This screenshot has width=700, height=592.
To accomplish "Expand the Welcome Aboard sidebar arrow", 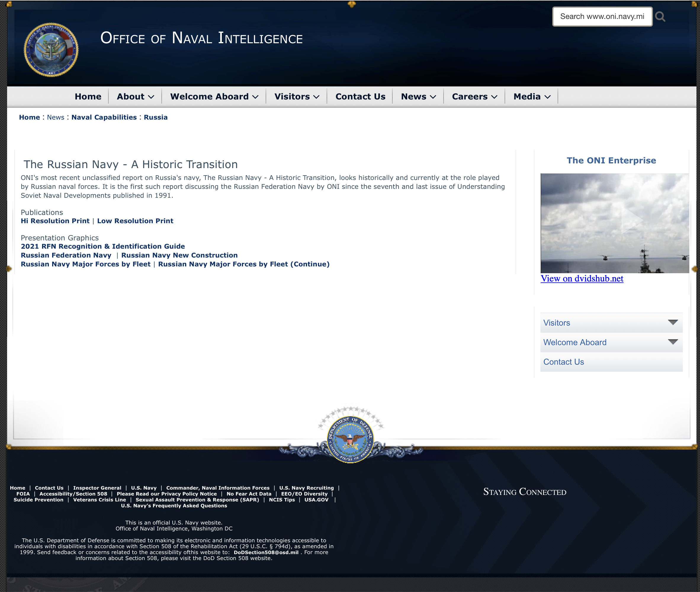I will click(673, 342).
